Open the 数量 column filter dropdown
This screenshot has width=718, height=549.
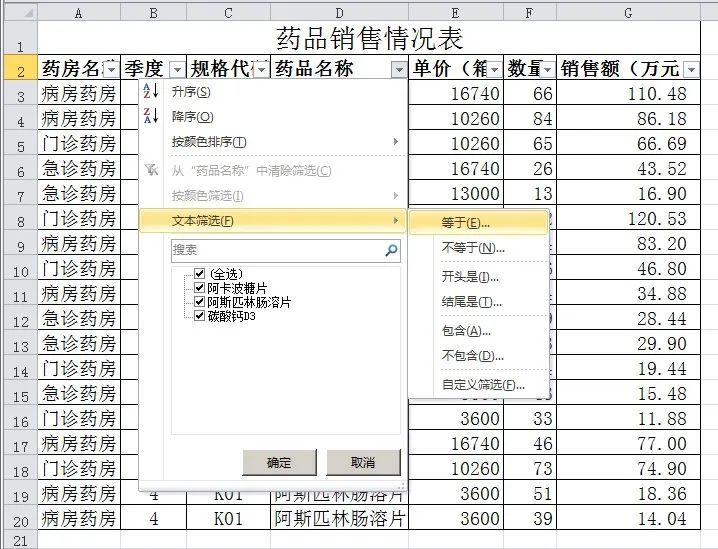click(548, 70)
